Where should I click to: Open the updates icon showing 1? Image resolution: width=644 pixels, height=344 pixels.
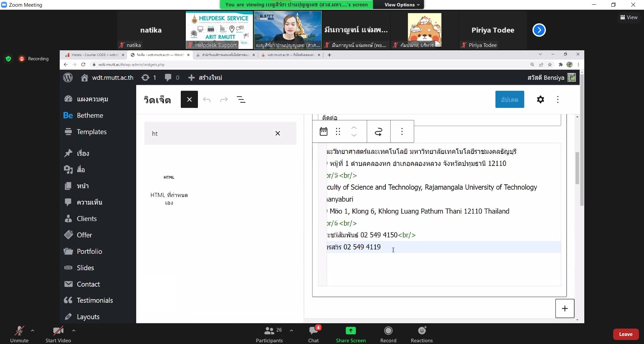[x=149, y=77]
